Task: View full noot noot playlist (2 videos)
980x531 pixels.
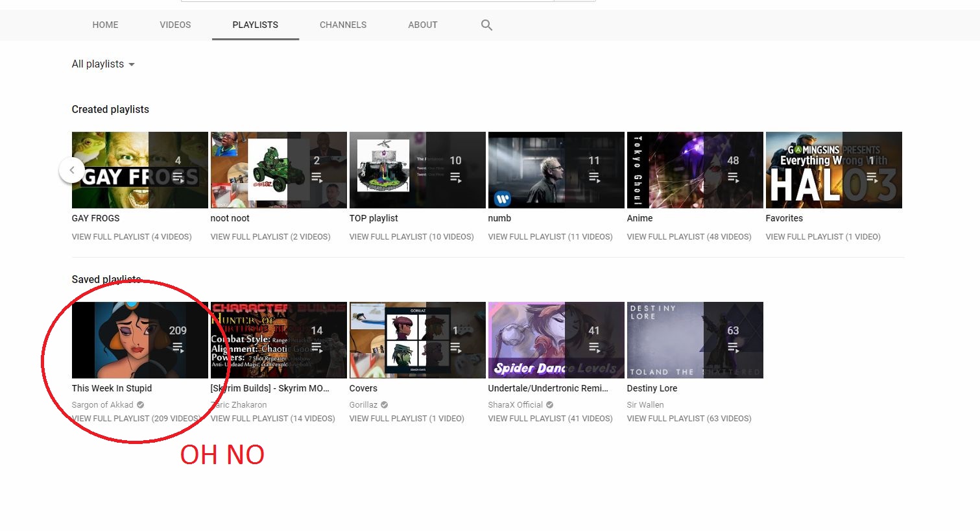Action: tap(270, 237)
